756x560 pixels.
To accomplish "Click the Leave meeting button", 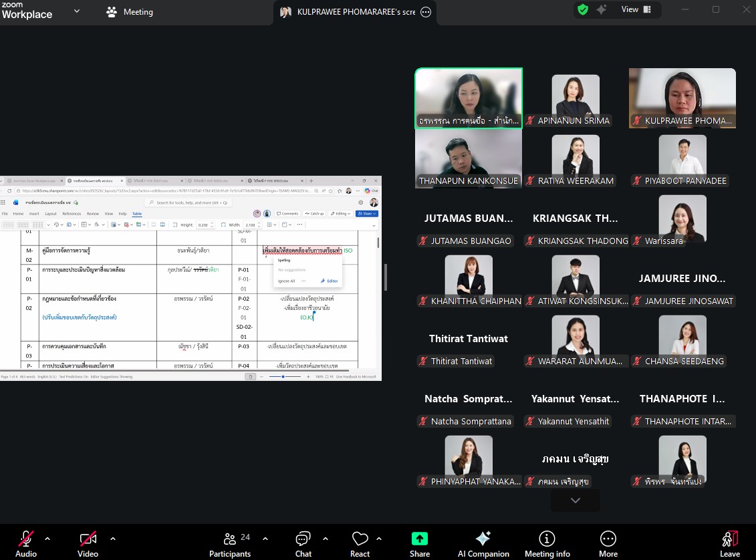I will coord(729,544).
